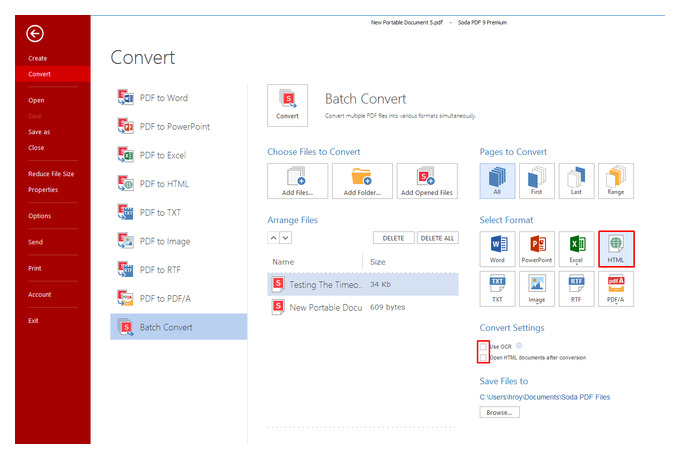Viewport: 680px width, 459px height.
Task: Click Send in the sidebar
Action: click(36, 242)
